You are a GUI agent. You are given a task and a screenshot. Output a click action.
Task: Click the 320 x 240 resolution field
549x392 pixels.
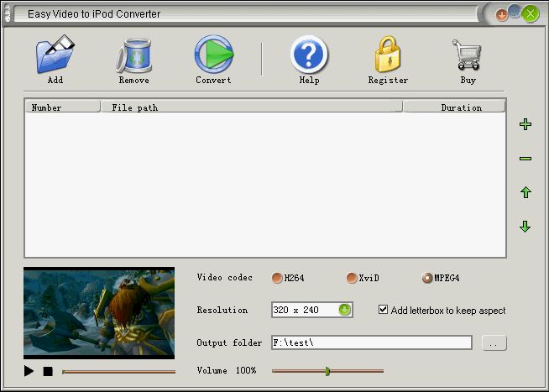point(311,310)
